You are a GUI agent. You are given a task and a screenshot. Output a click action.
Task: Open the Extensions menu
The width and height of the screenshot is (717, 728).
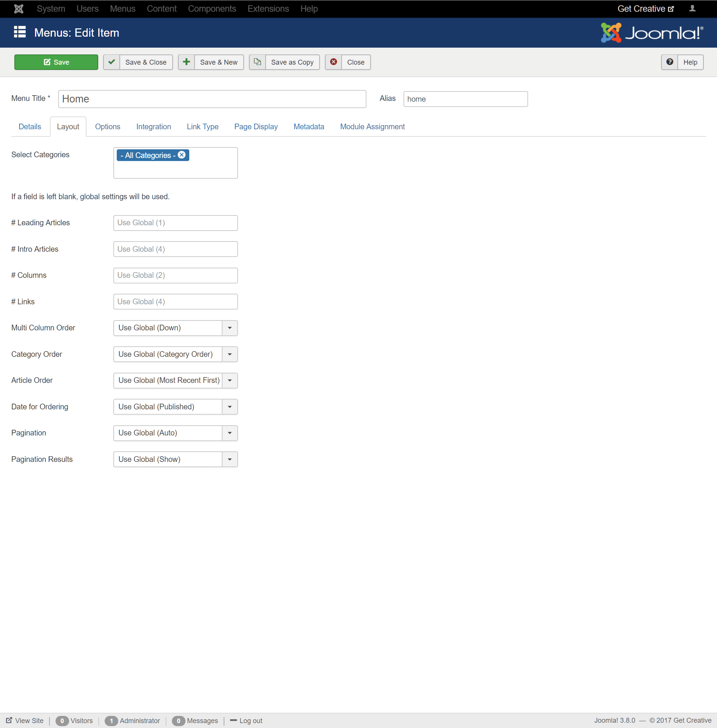[268, 9]
